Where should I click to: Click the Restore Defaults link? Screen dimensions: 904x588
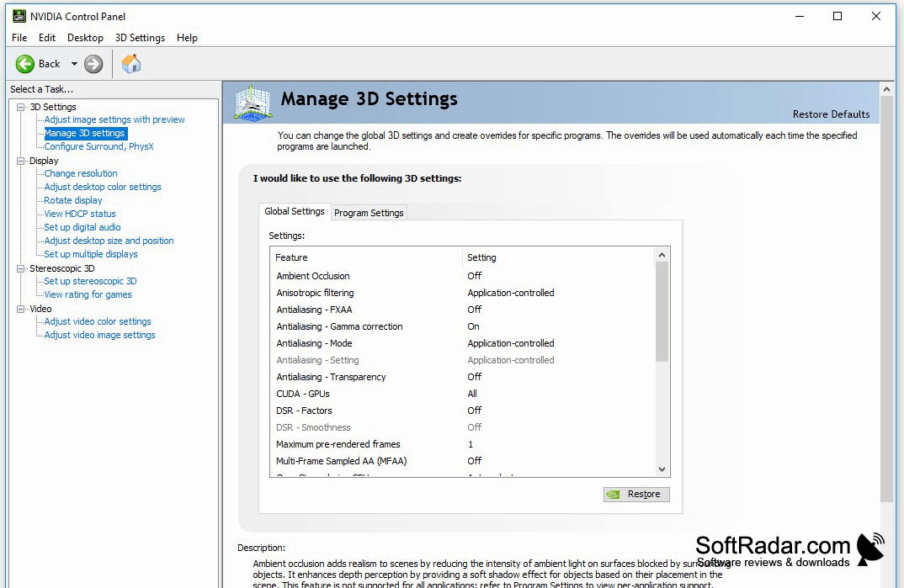[x=831, y=114]
